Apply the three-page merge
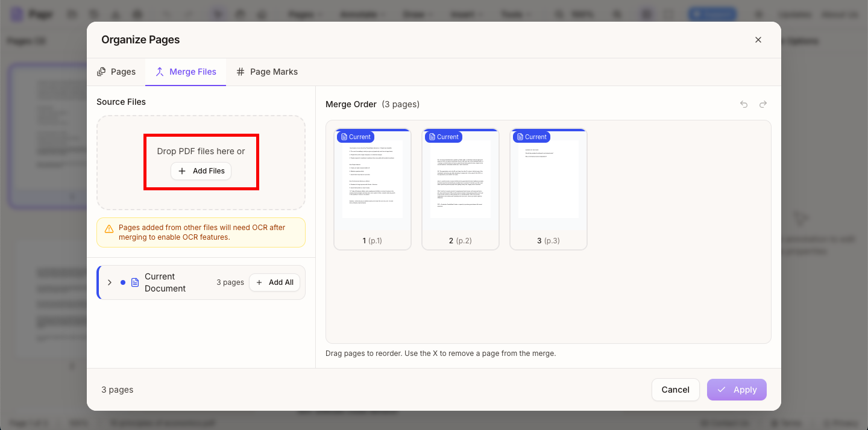Screen dimensions: 868x430 point(737,390)
